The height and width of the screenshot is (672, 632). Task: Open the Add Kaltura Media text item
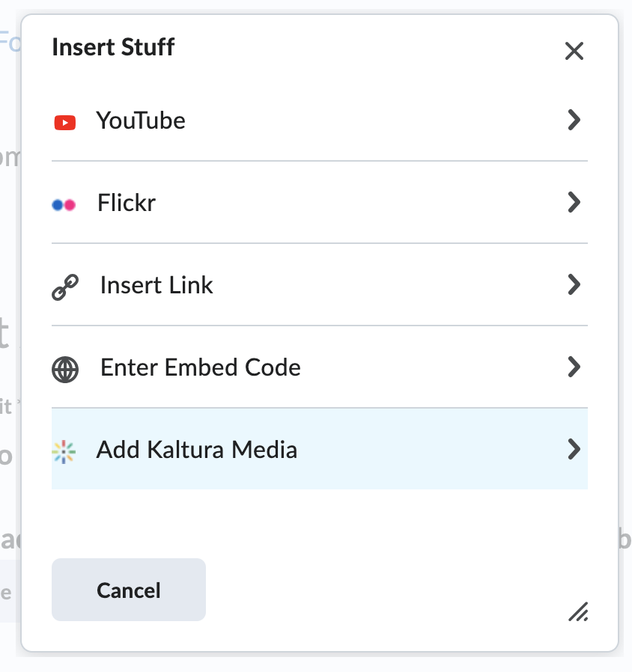pos(197,450)
